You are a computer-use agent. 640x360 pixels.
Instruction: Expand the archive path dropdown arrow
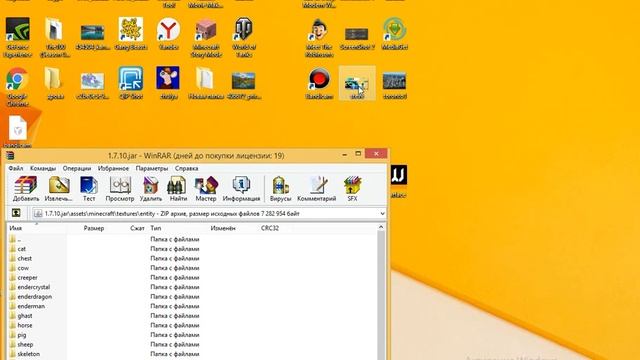pos(382,213)
